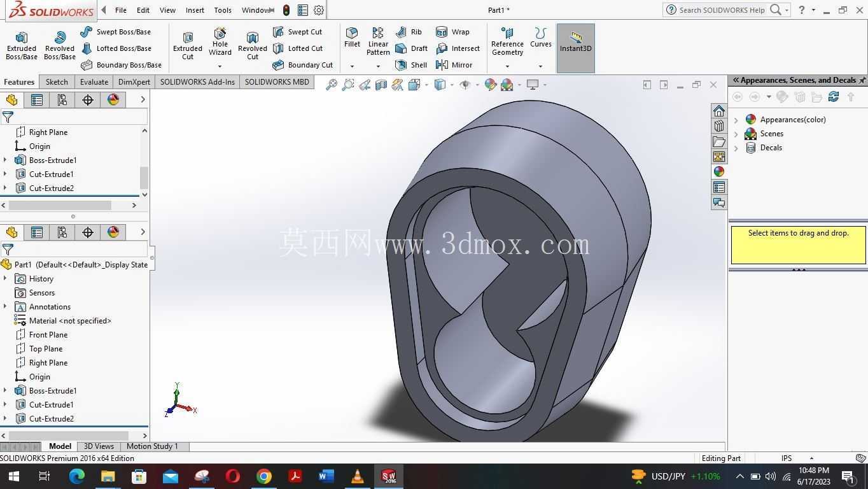Expand History in lower feature tree
The height and width of the screenshot is (489, 868).
pyautogui.click(x=5, y=279)
